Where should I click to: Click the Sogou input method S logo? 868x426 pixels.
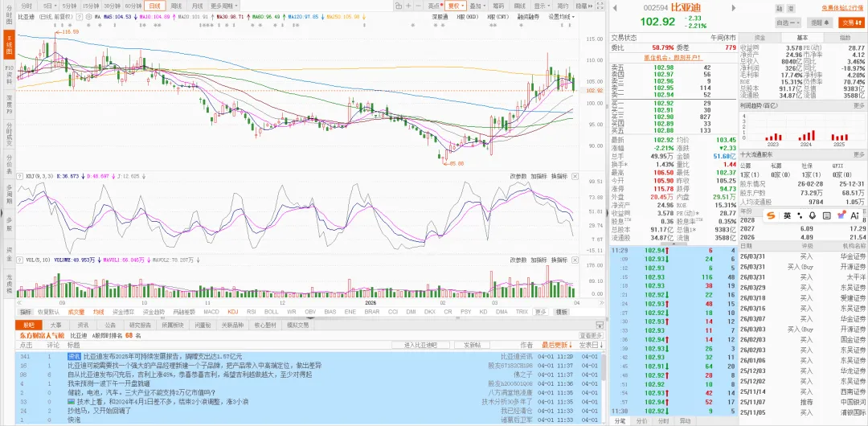click(x=771, y=215)
